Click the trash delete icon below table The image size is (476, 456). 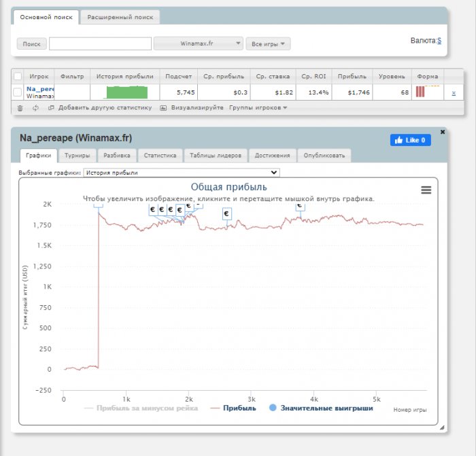[20, 108]
